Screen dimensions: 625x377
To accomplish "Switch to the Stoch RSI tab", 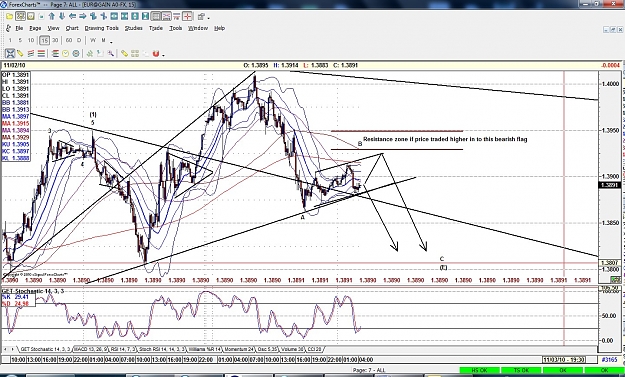I will 162,350.
